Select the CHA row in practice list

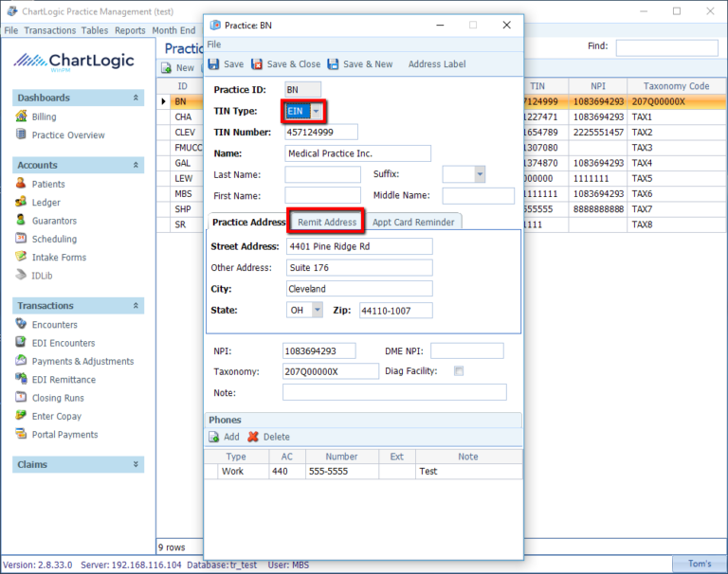coord(183,117)
